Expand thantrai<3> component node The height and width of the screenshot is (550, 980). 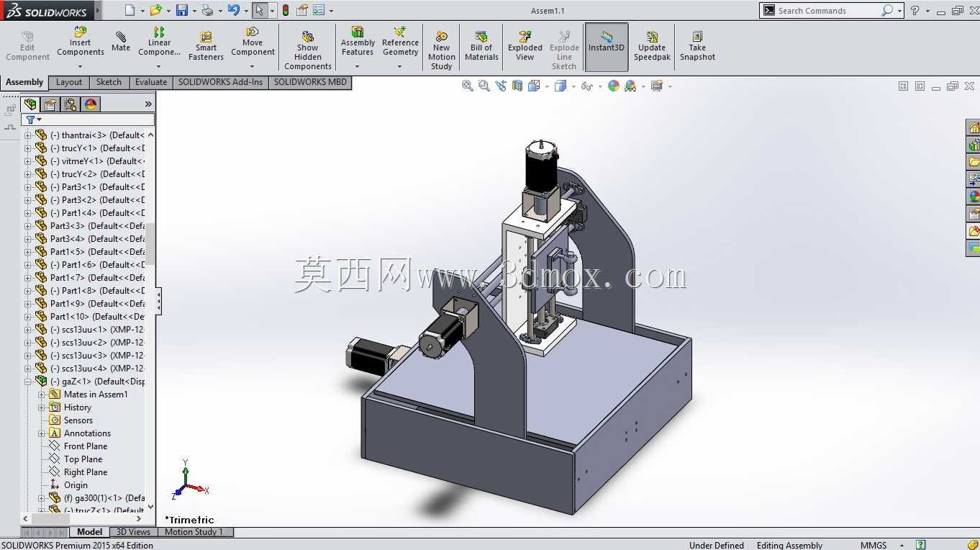pyautogui.click(x=28, y=135)
